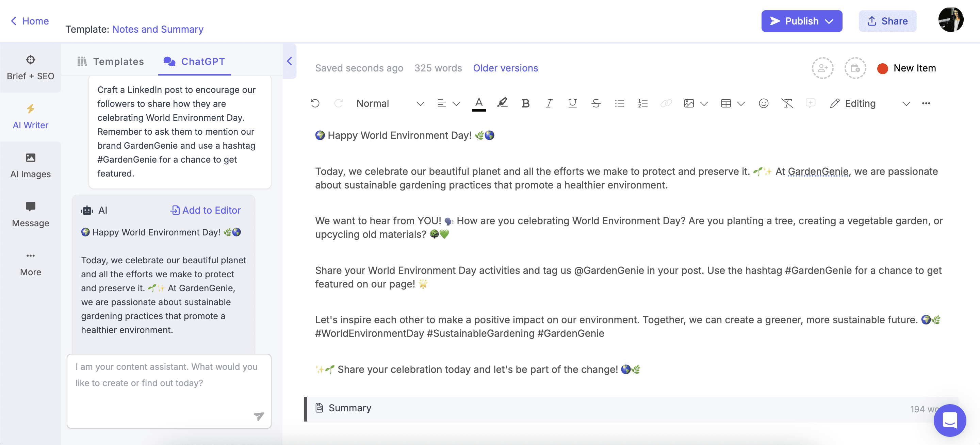Click the Publish button
980x445 pixels.
(x=802, y=21)
